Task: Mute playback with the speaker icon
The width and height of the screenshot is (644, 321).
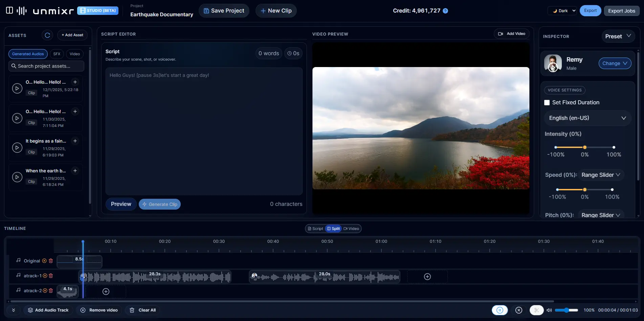Action: click(549, 310)
